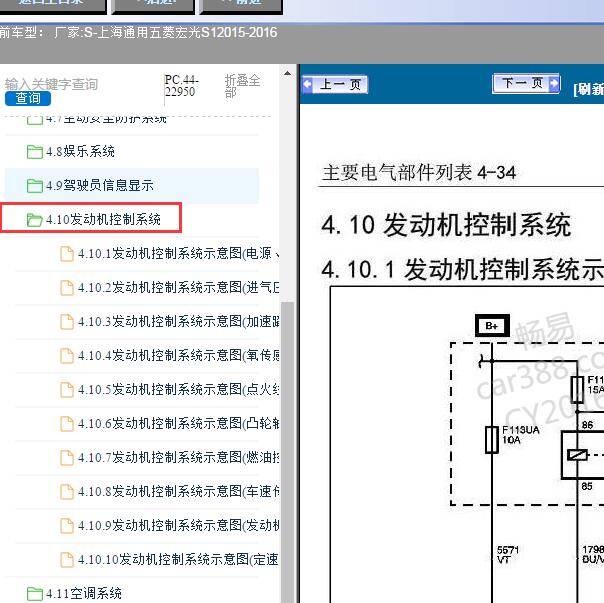Click the left arrow icon on 上一页

tap(308, 84)
